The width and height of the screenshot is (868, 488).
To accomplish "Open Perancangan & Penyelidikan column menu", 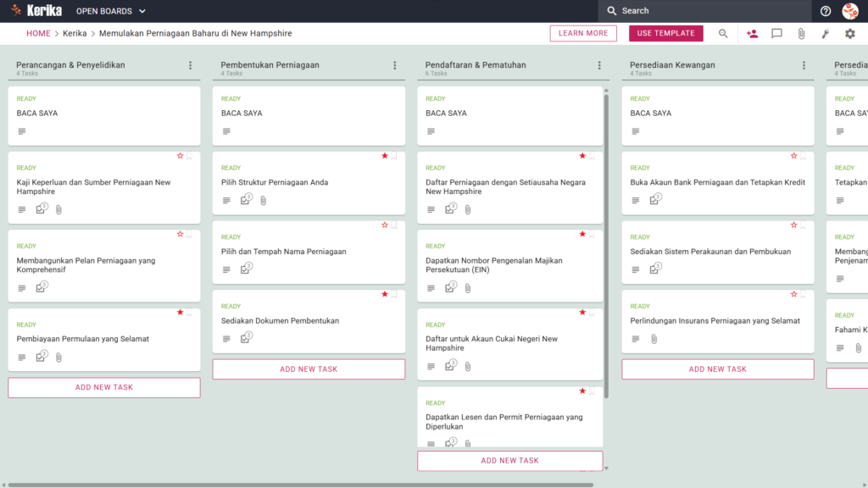I will coord(191,65).
